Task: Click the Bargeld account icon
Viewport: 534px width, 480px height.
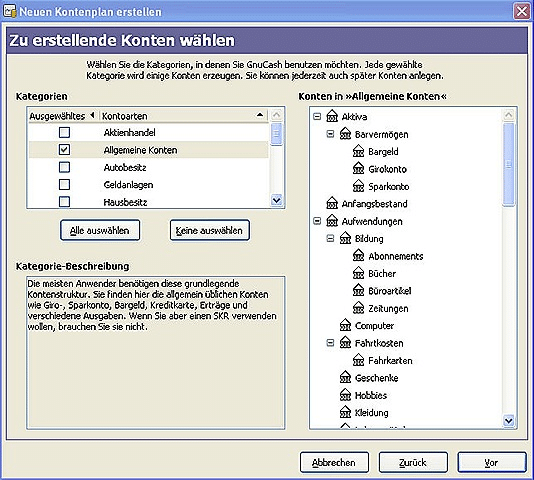Action: 358,151
